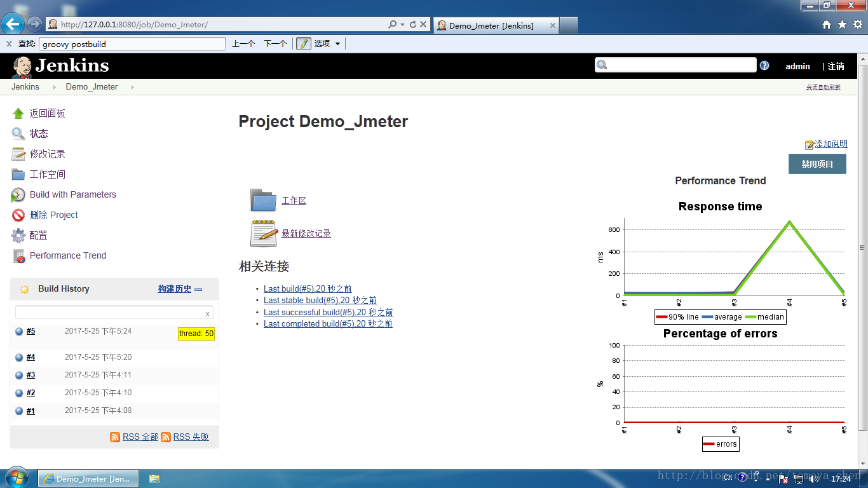868x488 pixels.
Task: Click the notepad icon beside 修改记录
Action: coord(18,154)
